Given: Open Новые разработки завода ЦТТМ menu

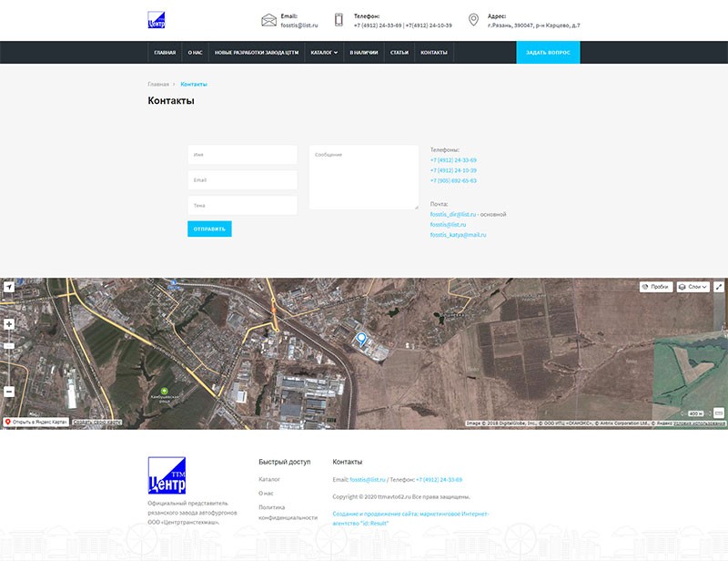Looking at the screenshot, I should pyautogui.click(x=257, y=53).
